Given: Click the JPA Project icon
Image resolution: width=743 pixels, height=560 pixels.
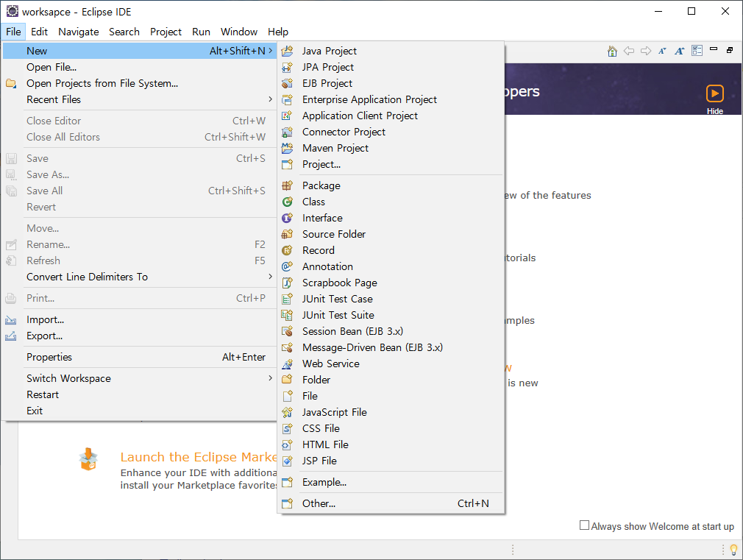Looking at the screenshot, I should click(x=287, y=67).
